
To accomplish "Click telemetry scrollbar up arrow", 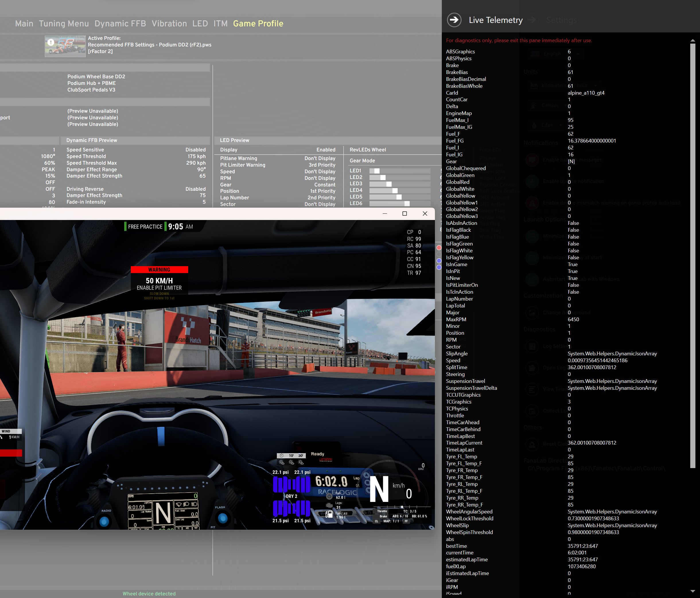I will [x=693, y=40].
